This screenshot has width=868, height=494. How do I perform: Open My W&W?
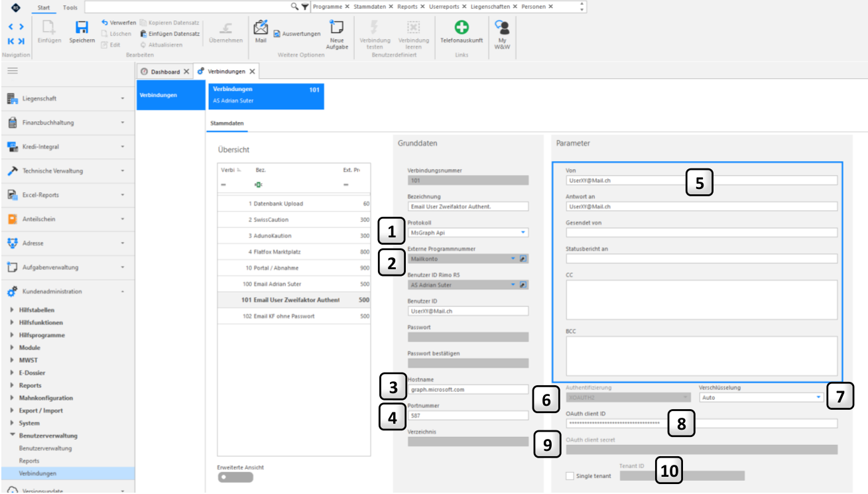pyautogui.click(x=502, y=34)
